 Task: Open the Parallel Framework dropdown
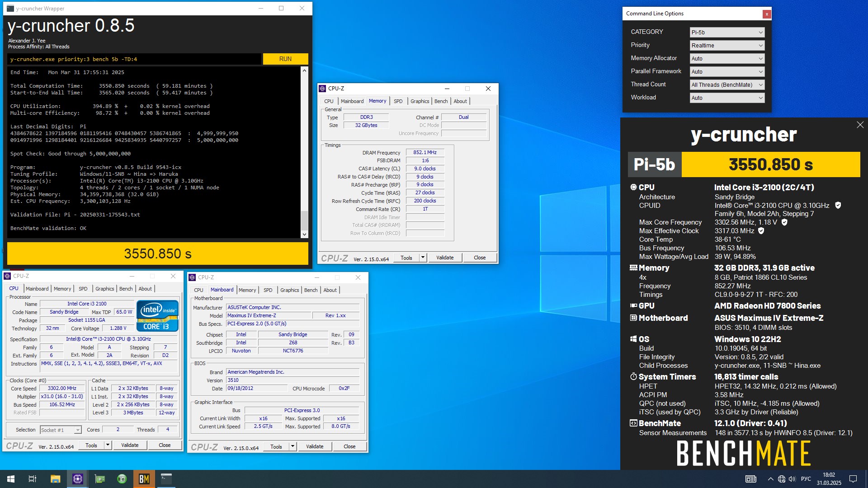(x=727, y=72)
